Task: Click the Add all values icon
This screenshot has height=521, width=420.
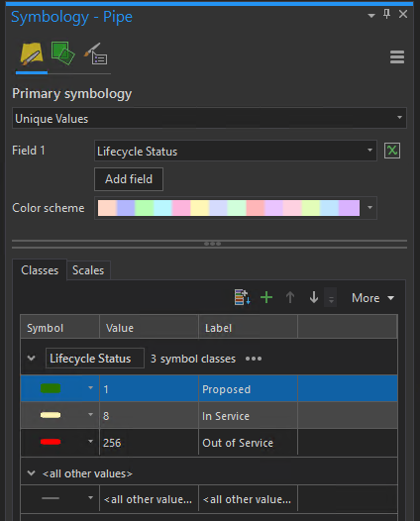Action: [x=242, y=297]
